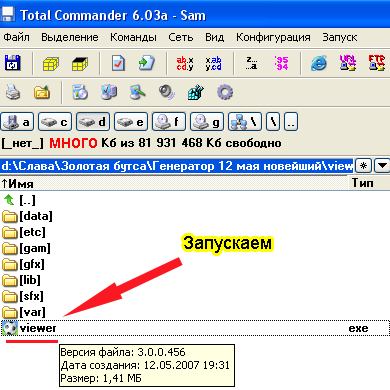Select the viewer exe file
The image size is (390, 390).
pyautogui.click(x=195, y=328)
